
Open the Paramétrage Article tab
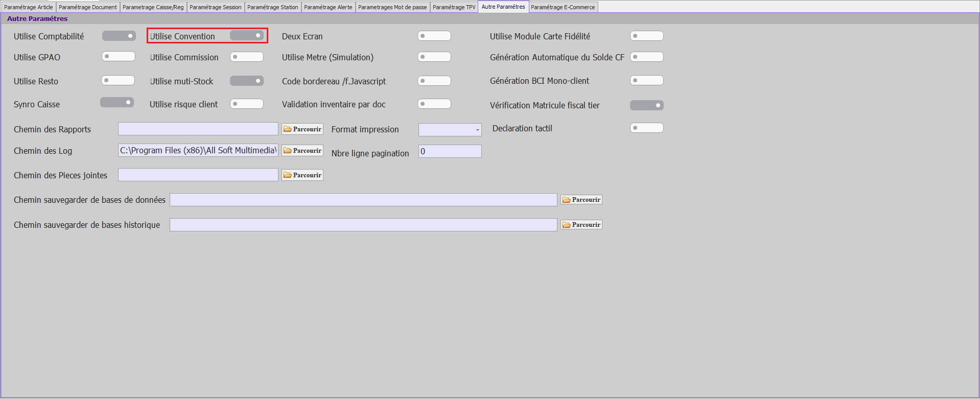[x=29, y=7]
